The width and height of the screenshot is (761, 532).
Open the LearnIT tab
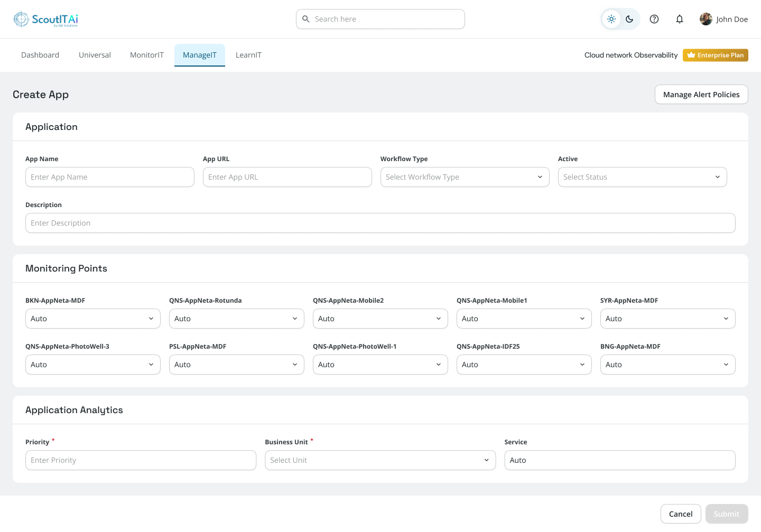(248, 55)
